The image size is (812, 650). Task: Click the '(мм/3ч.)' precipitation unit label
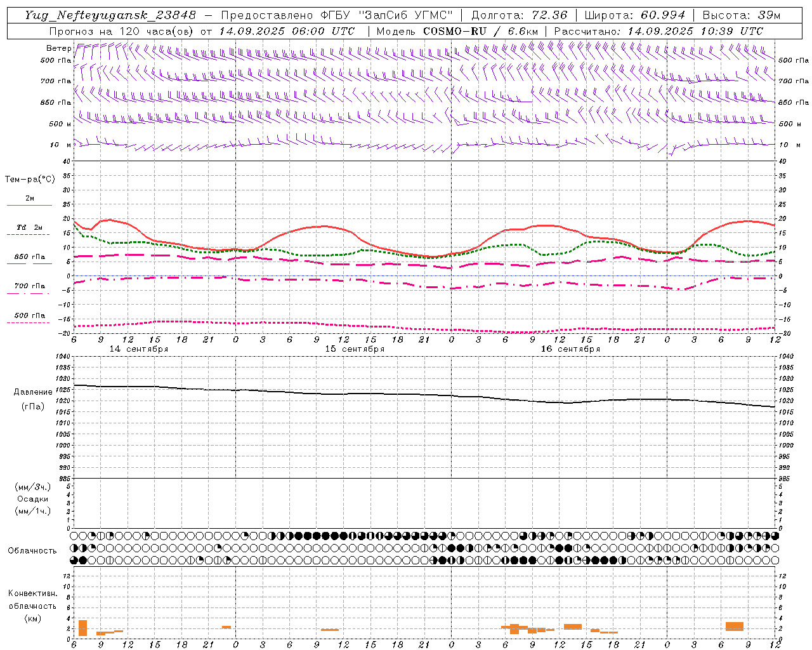click(x=33, y=487)
